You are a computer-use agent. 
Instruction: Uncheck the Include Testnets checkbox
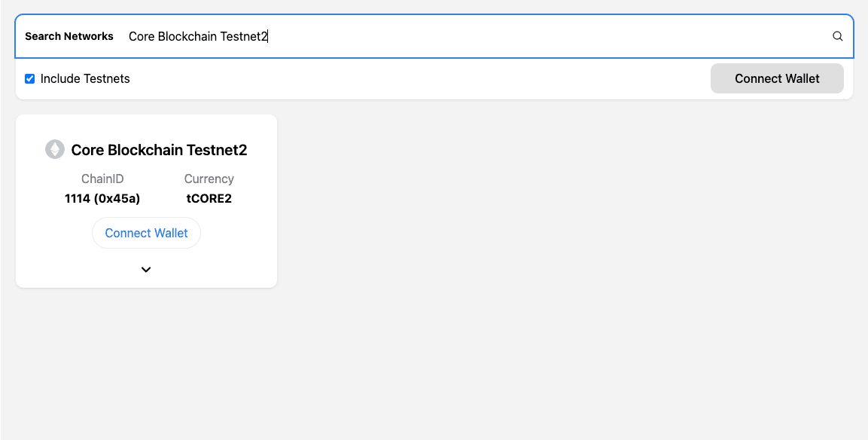pyautogui.click(x=30, y=78)
